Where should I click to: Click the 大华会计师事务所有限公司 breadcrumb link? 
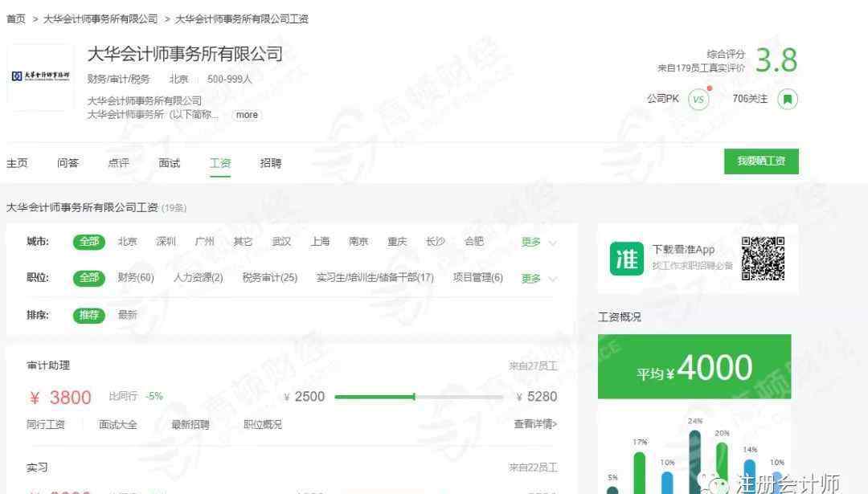[x=100, y=18]
